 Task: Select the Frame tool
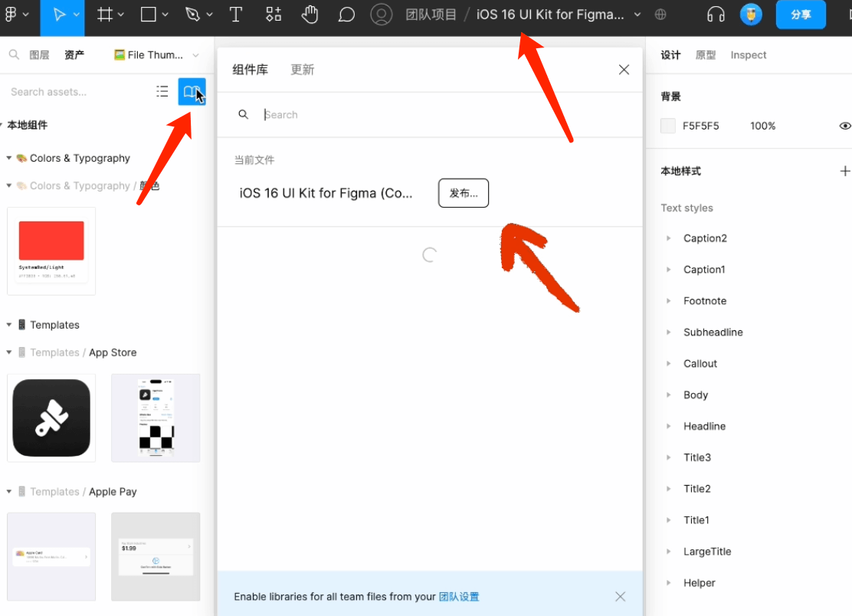click(x=105, y=15)
